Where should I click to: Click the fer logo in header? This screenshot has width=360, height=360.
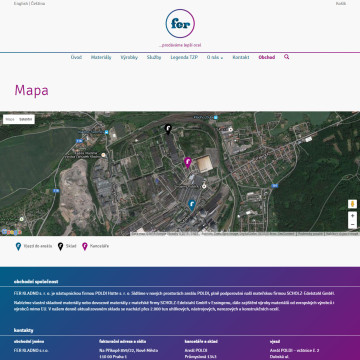(x=180, y=24)
